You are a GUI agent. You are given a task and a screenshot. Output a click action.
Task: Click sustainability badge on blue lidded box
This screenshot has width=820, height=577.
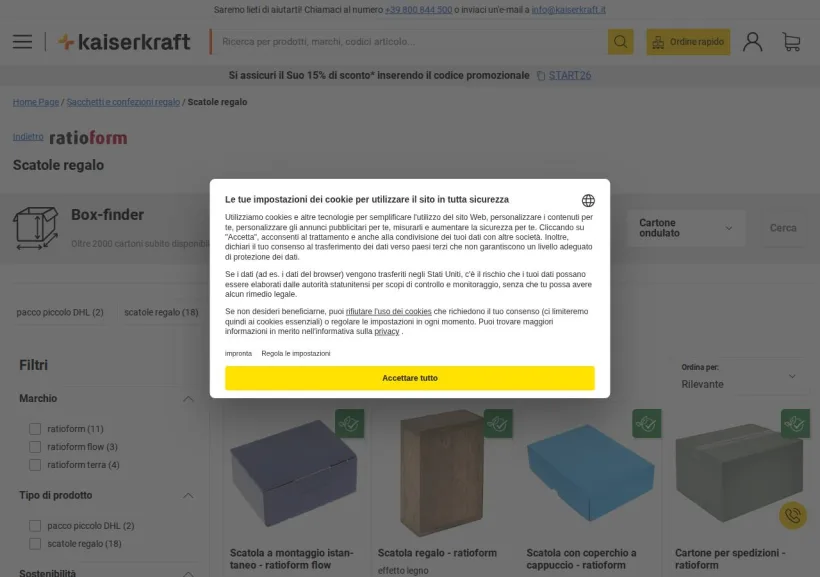coord(646,423)
